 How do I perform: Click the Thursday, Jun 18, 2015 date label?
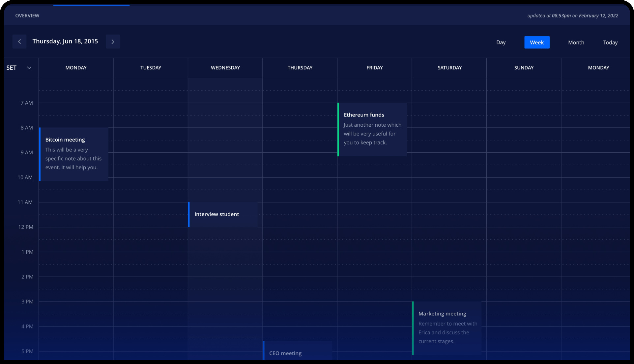coord(65,41)
